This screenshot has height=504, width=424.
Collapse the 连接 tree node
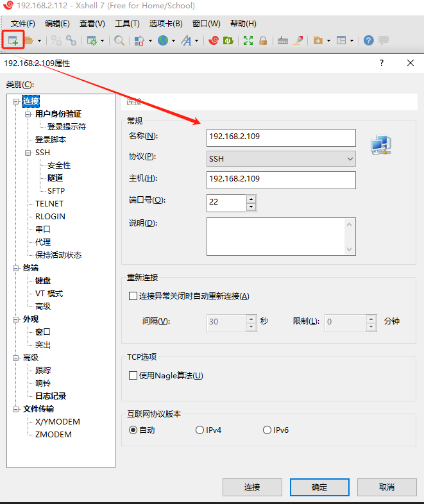coord(15,101)
